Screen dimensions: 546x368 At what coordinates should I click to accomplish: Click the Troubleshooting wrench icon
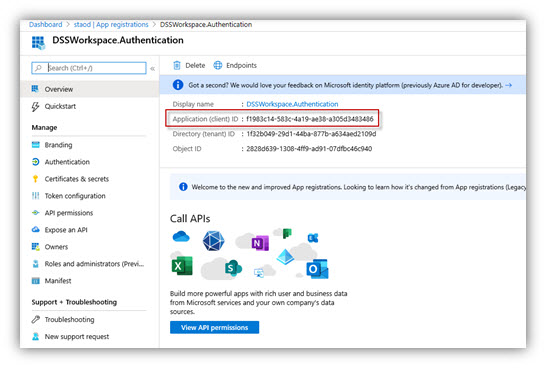coord(36,319)
